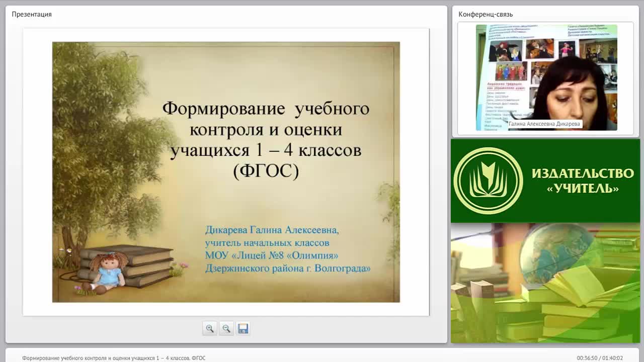Click the line МОУ «Лицей №8 «Олимпия»

272,255
